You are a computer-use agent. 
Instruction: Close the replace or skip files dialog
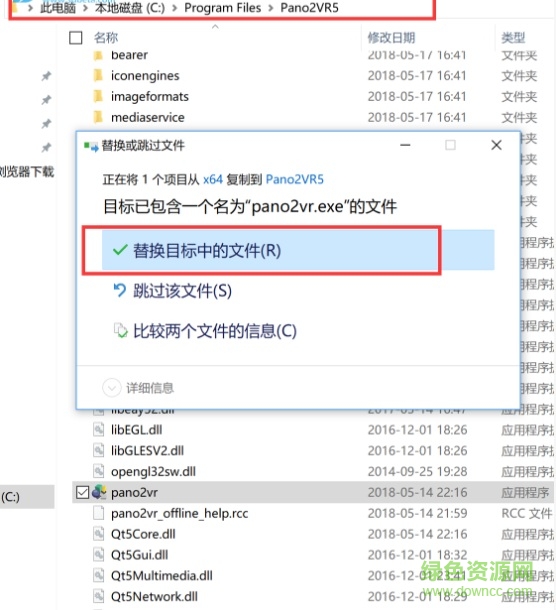(496, 145)
